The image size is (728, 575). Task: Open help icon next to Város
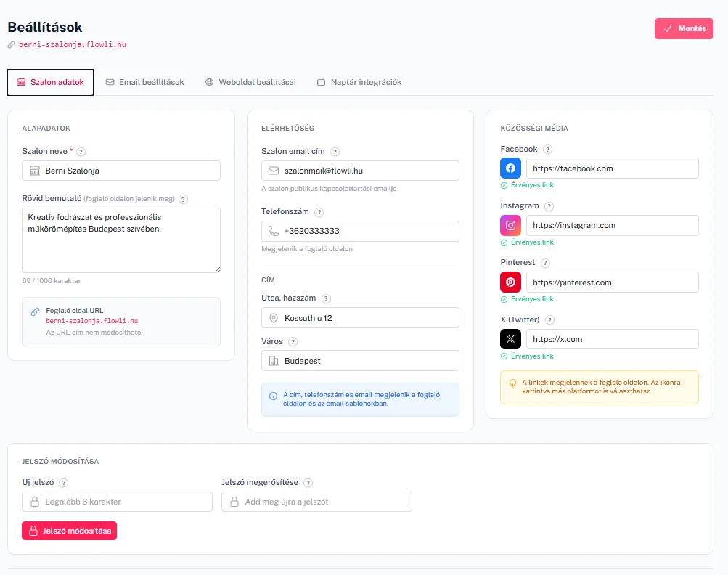pyautogui.click(x=293, y=342)
